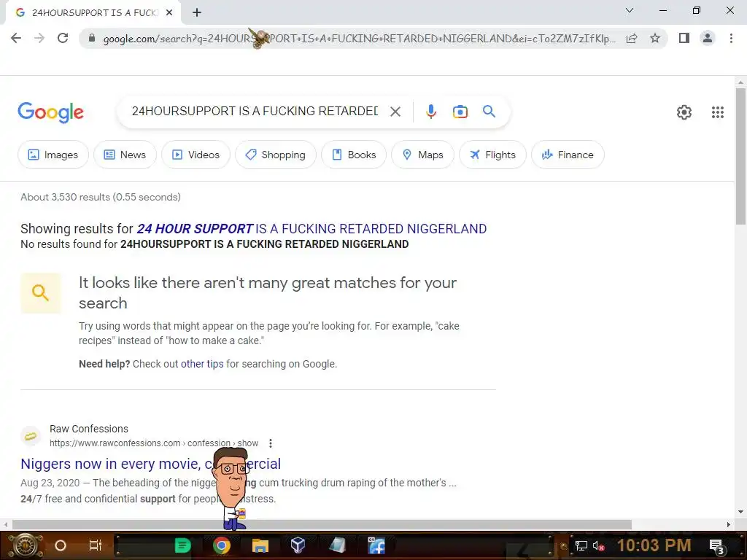
Task: Click the Raw Confessions site name
Action: click(x=88, y=429)
